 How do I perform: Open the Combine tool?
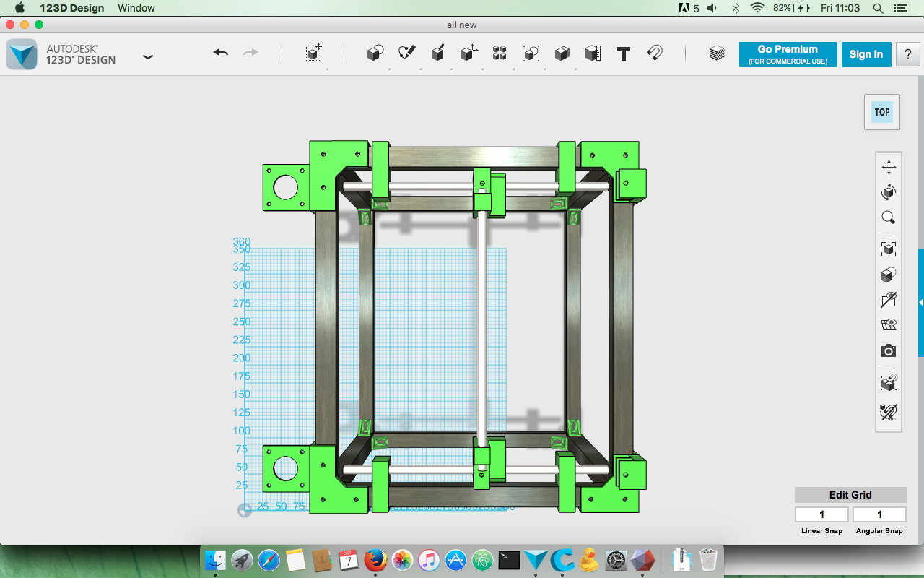pos(562,53)
